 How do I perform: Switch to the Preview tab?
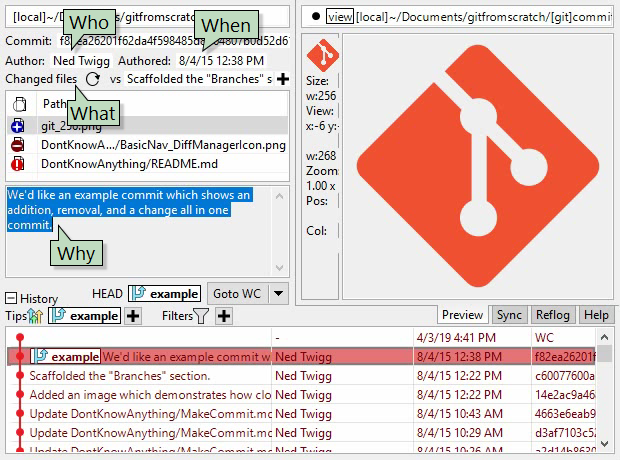pos(462,315)
